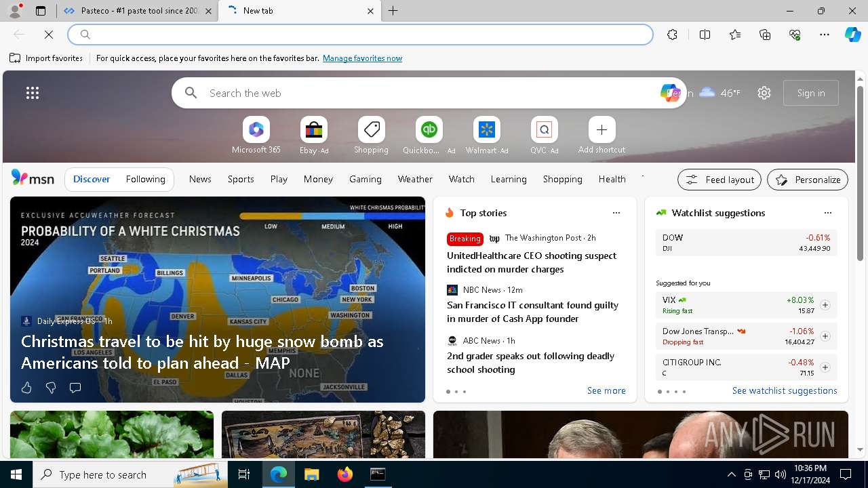The image size is (868, 488).
Task: Open Settings and more ellipsis
Action: coord(825,35)
